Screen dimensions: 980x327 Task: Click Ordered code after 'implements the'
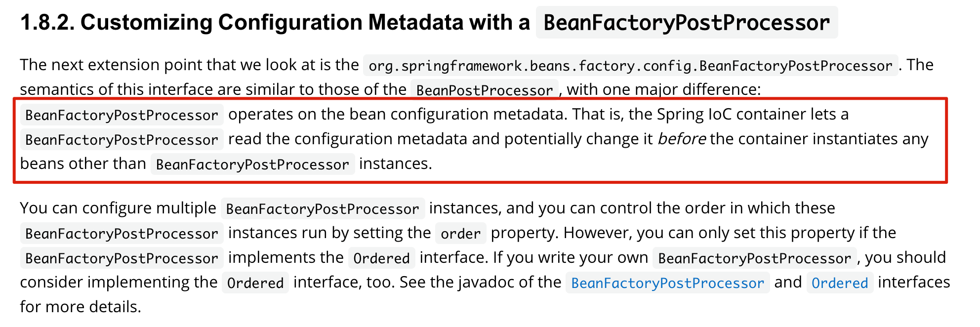click(381, 258)
